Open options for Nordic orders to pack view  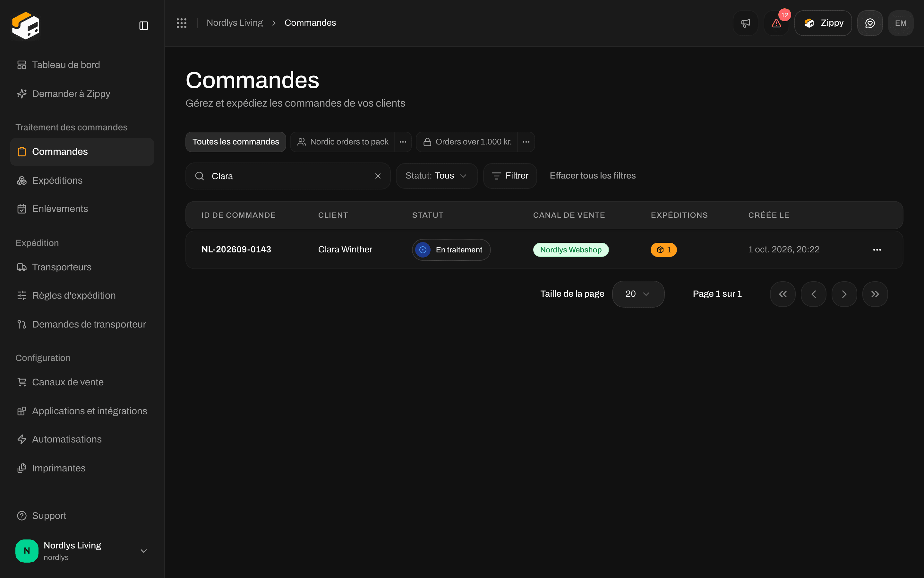(403, 142)
